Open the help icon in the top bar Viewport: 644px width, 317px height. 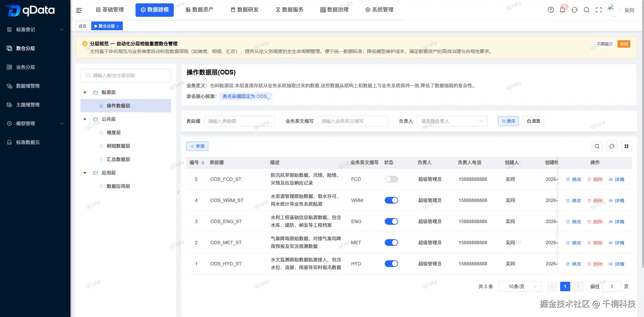pos(550,10)
